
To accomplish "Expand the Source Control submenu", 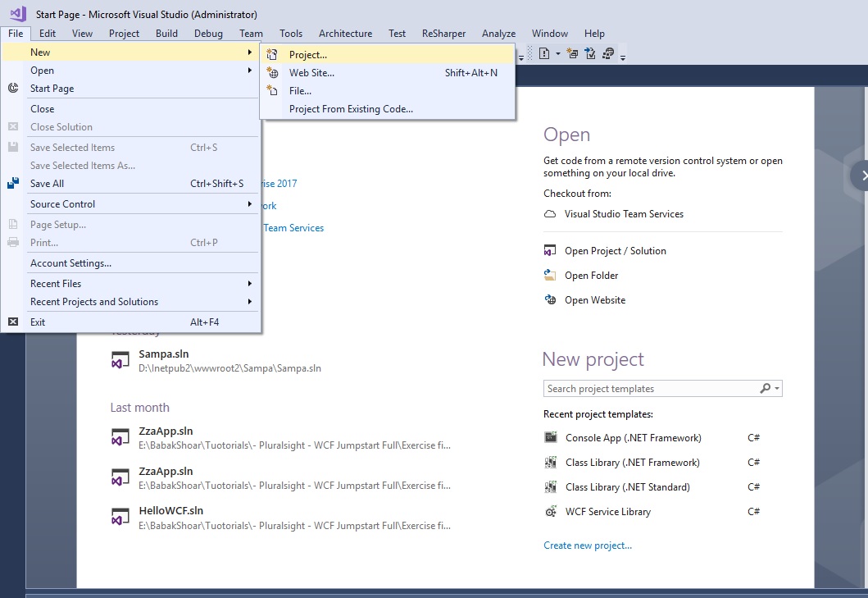I will (x=249, y=204).
